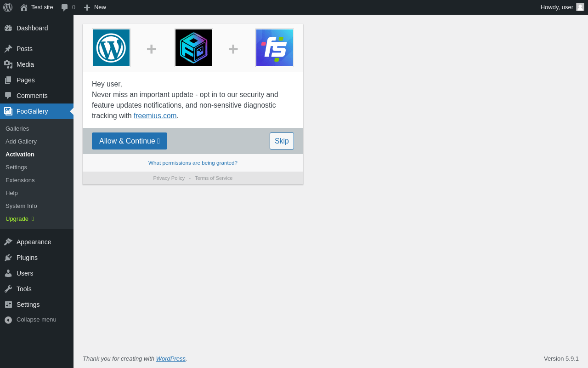
Task: Go to the Posts menu
Action: coord(37,49)
